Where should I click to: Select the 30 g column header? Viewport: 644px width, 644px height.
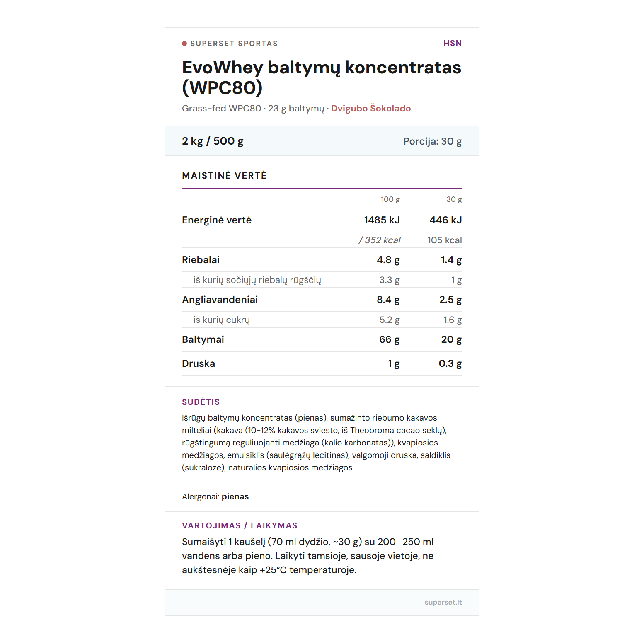click(454, 199)
